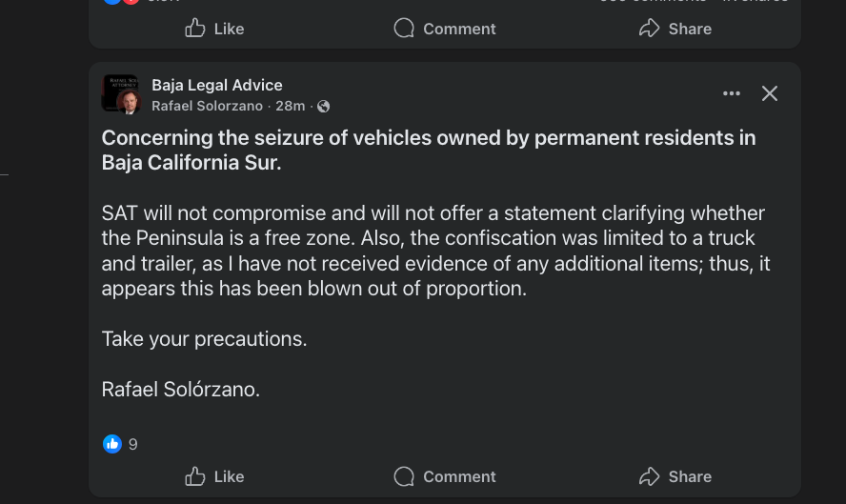Click the bold headline about vehicle seizure
Image resolution: width=846 pixels, height=504 pixels.
(x=429, y=150)
